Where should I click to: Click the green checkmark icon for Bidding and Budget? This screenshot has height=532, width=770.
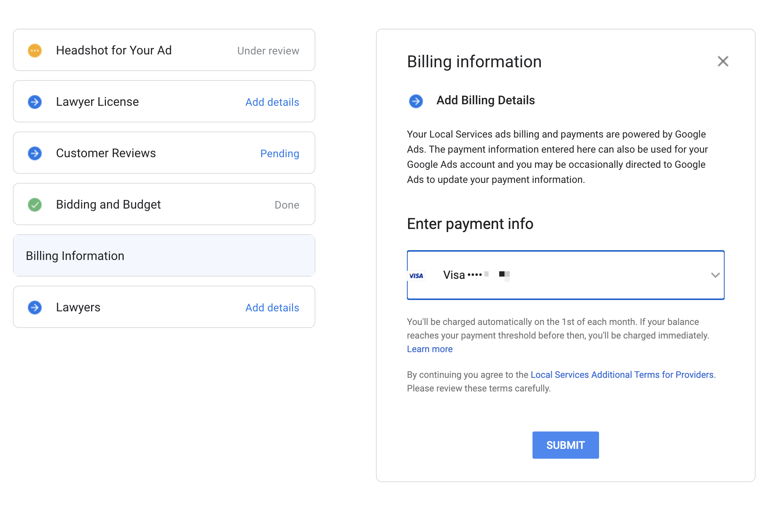click(x=35, y=205)
